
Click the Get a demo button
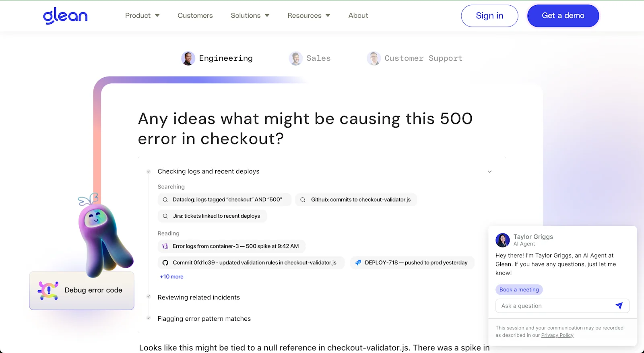[563, 16]
